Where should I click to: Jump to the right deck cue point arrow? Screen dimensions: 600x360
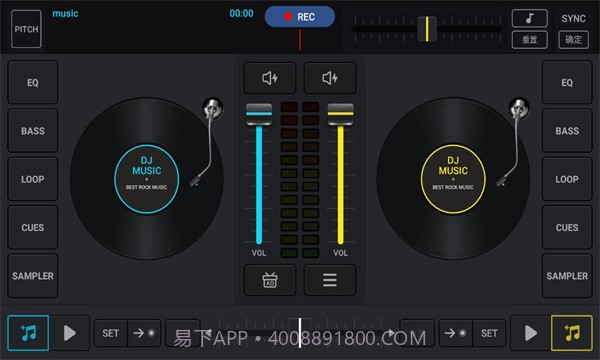click(456, 333)
